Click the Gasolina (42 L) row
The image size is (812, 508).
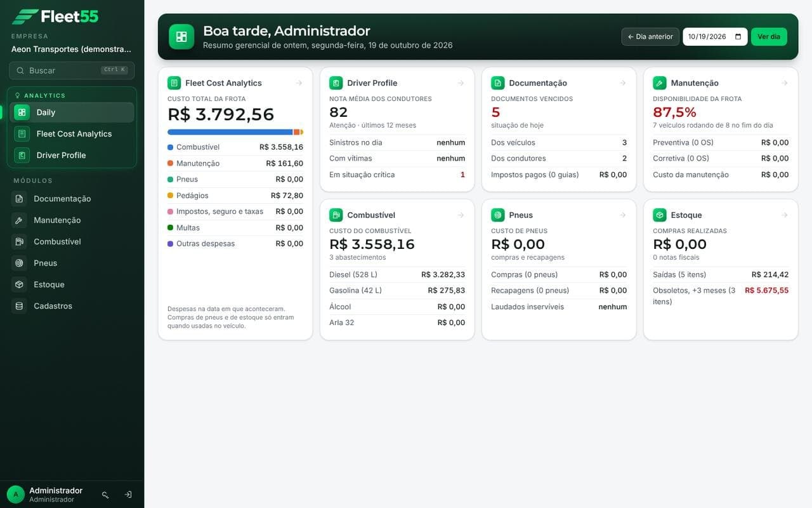pyautogui.click(x=397, y=290)
